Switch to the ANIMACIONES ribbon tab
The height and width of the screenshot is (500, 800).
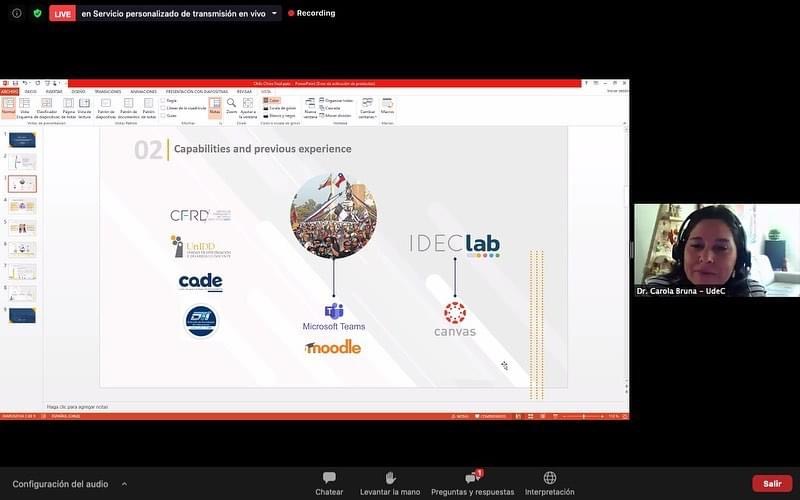pos(143,92)
